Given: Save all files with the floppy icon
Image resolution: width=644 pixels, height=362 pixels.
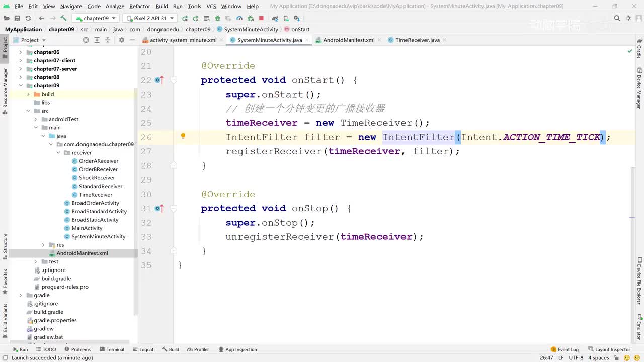Looking at the screenshot, I should tap(18, 18).
